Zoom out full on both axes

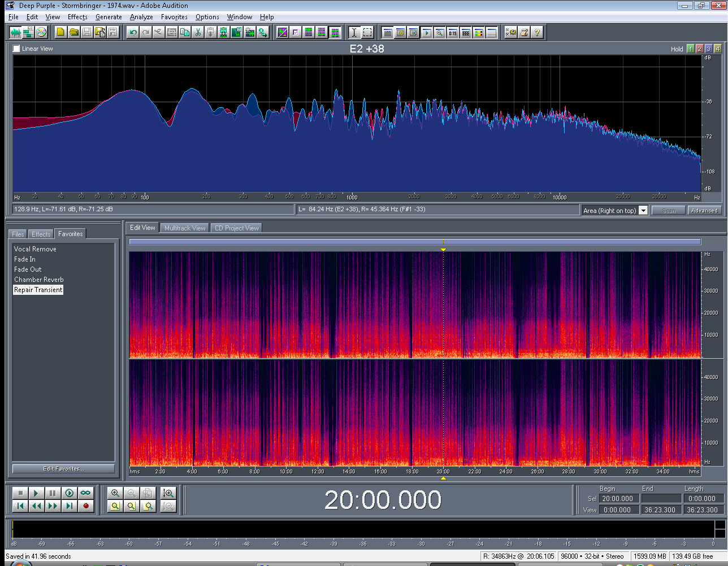148,493
